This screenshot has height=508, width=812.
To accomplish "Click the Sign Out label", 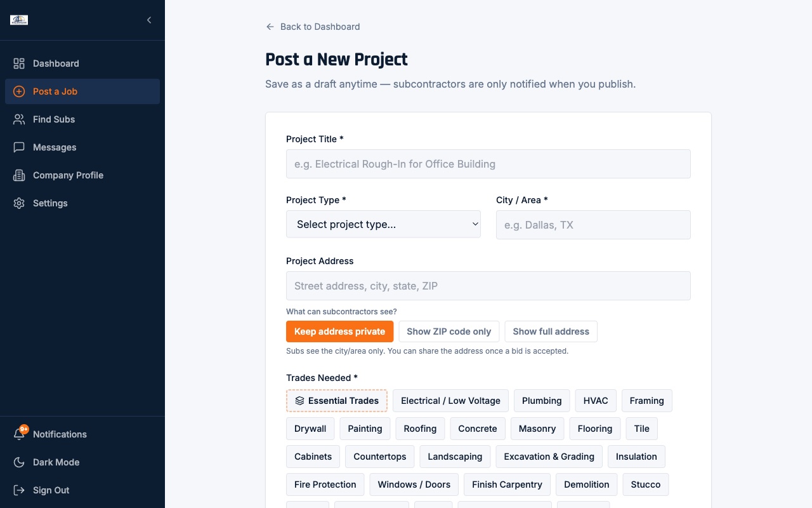I will coord(51,490).
